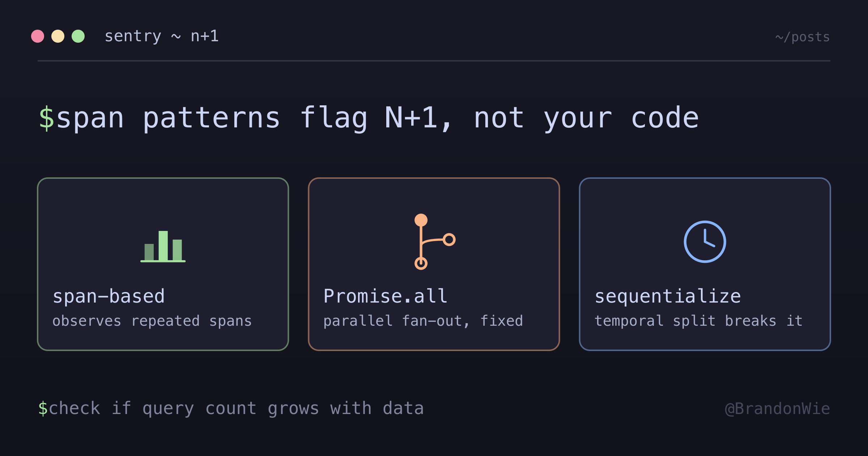868x456 pixels.
Task: Click the blue clock icon
Action: (705, 242)
